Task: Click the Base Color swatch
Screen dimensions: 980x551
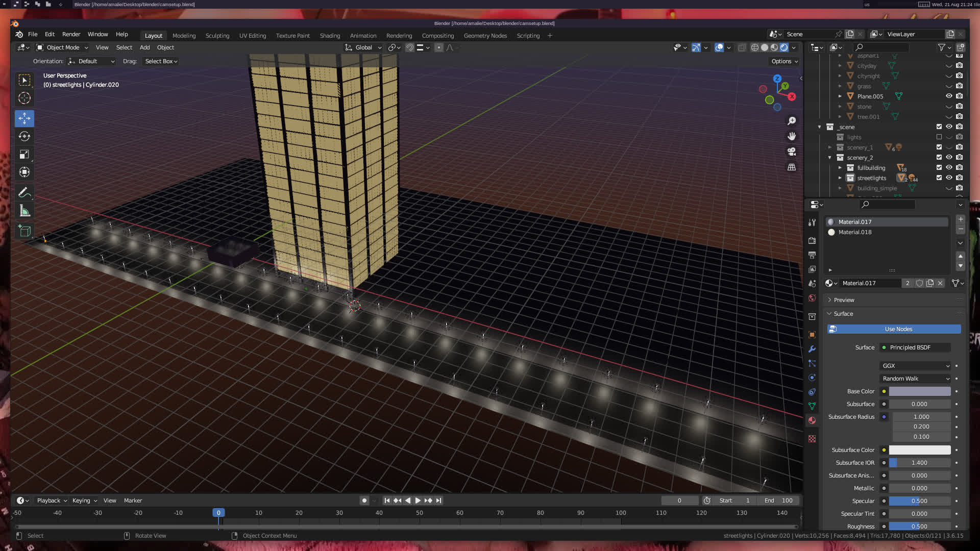Action: click(919, 391)
